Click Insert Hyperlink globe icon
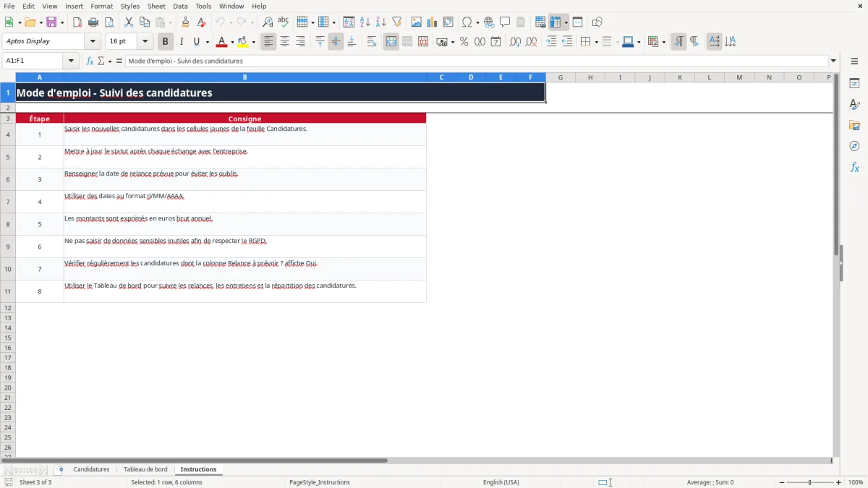 [x=489, y=22]
